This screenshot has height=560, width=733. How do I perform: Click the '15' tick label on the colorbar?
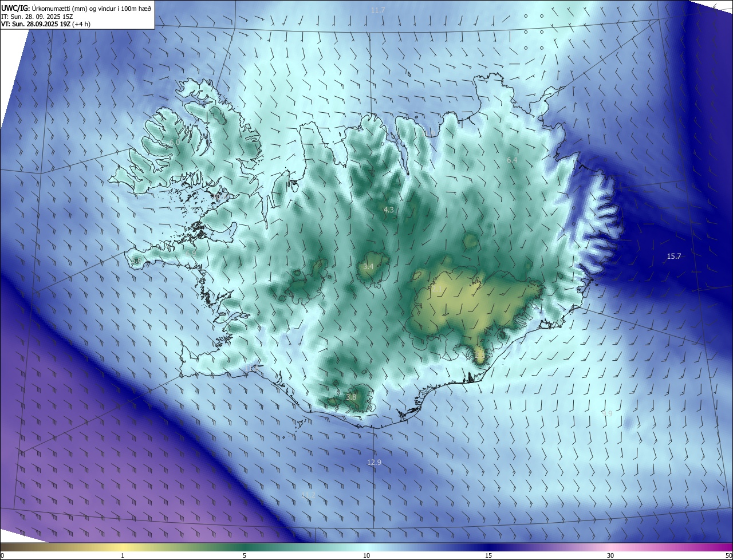tap(488, 555)
